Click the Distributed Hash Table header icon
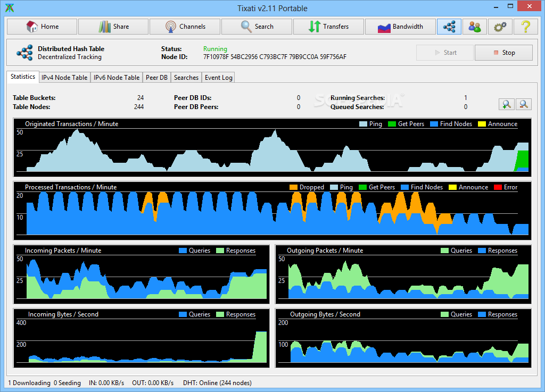 tap(24, 53)
